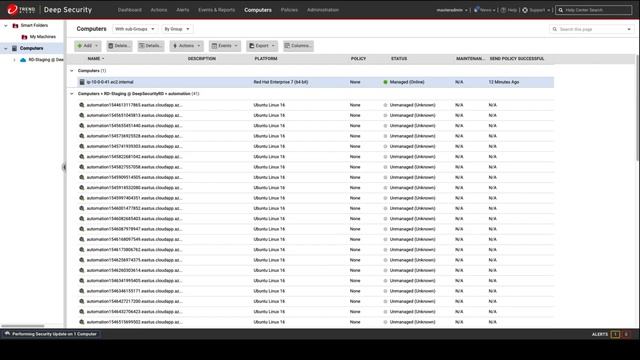
Task: Click the Columns... button label
Action: coord(301,46)
